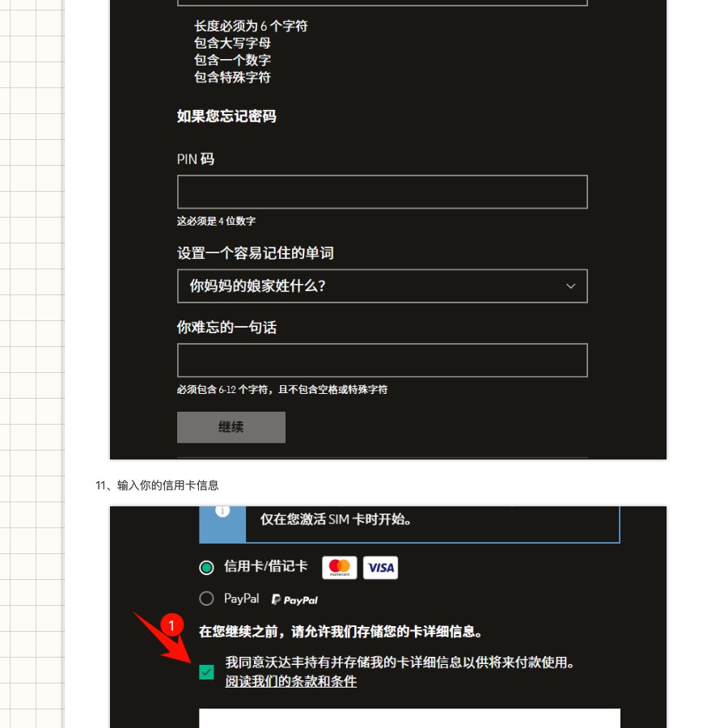
Task: Click the text 包含一个数字
Action: point(233,60)
